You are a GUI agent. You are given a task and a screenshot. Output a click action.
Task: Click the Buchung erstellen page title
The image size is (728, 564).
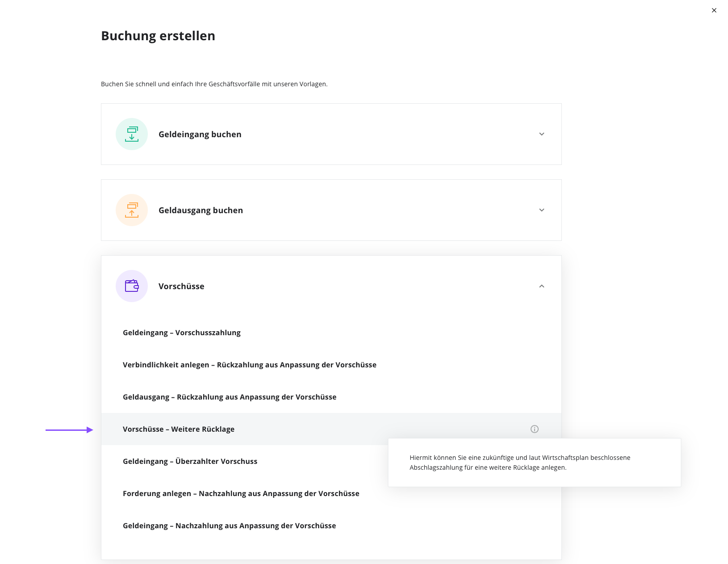tap(158, 36)
